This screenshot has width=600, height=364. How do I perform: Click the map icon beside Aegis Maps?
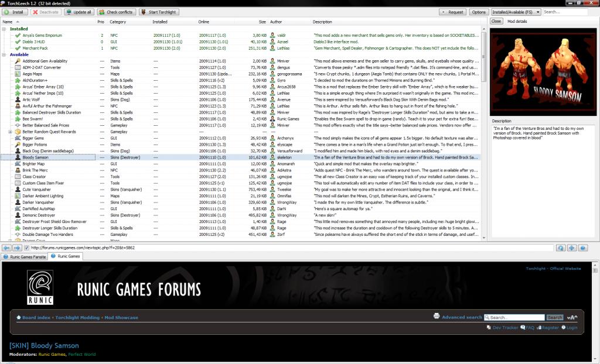(18, 74)
